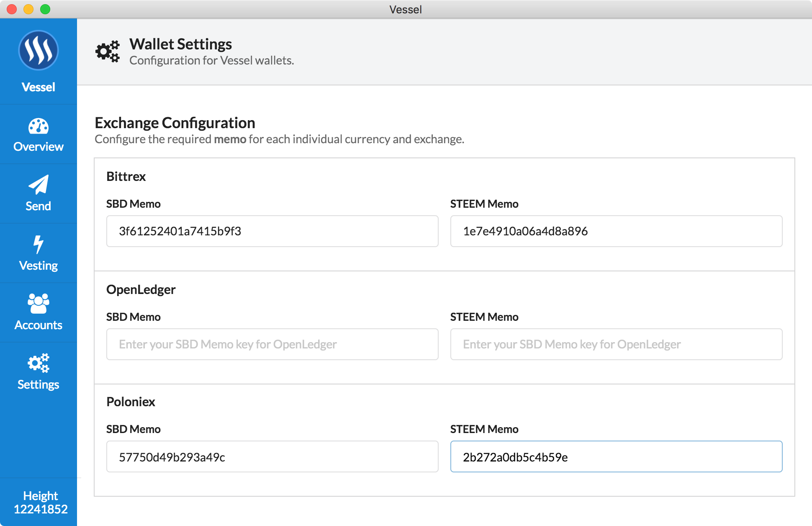The image size is (812, 526).
Task: Click the Accounts sidebar label
Action: pyautogui.click(x=38, y=325)
